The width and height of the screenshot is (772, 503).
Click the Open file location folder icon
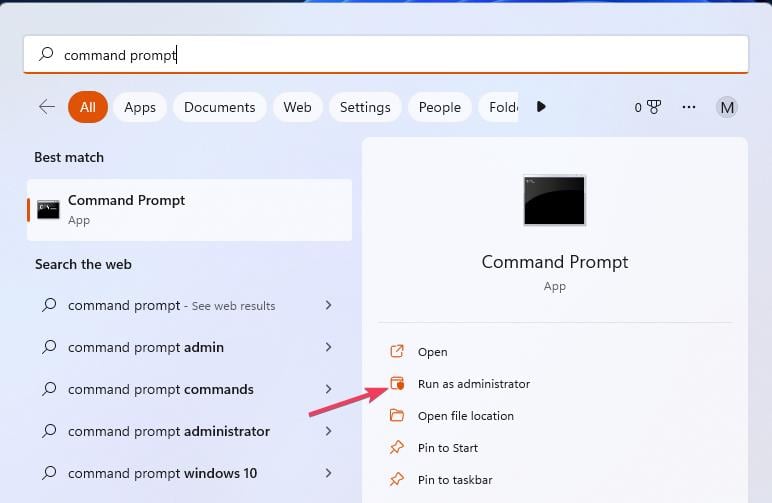[397, 415]
